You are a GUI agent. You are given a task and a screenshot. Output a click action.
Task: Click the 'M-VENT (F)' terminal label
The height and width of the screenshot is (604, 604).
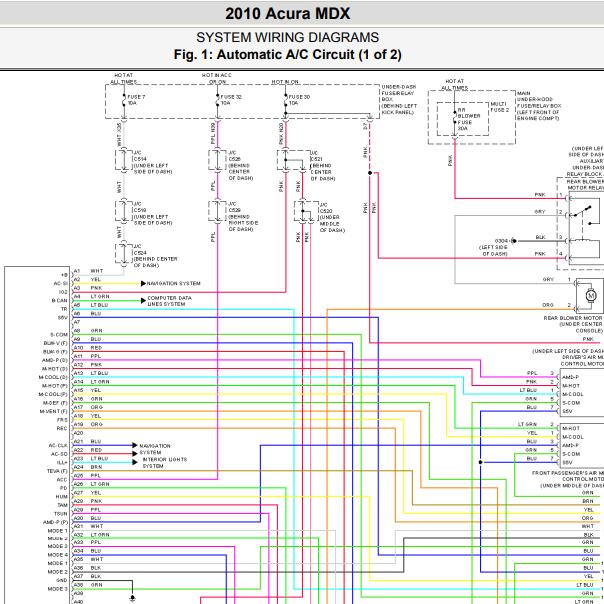(54, 411)
